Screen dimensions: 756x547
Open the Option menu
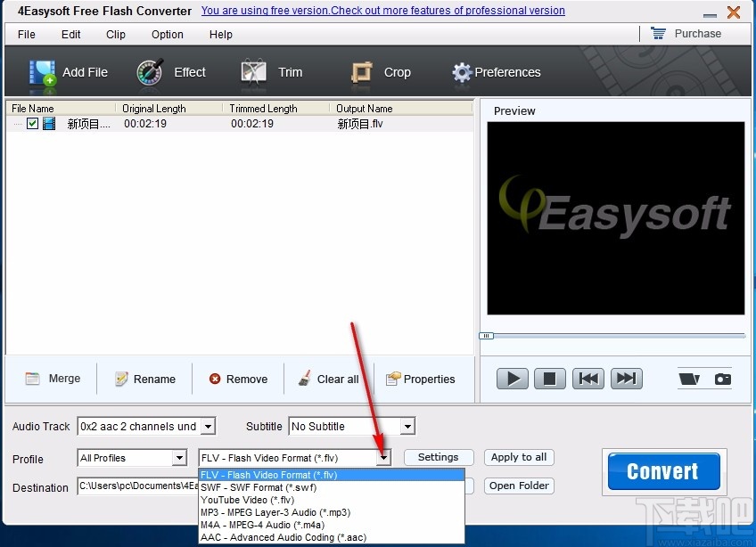(x=167, y=35)
